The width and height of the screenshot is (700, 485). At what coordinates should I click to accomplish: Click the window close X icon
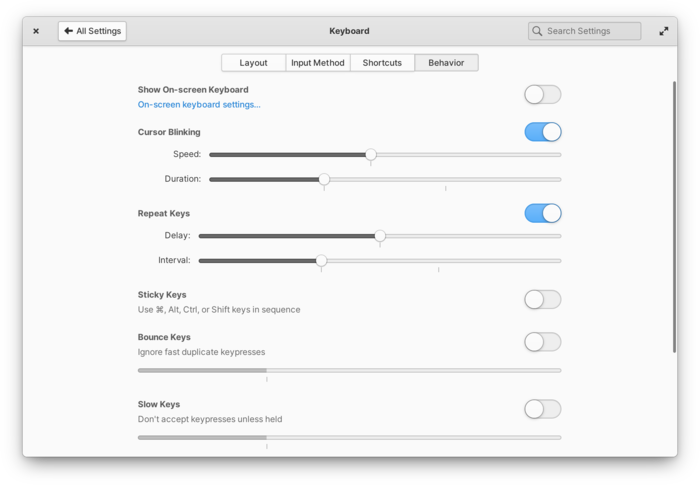click(x=36, y=31)
